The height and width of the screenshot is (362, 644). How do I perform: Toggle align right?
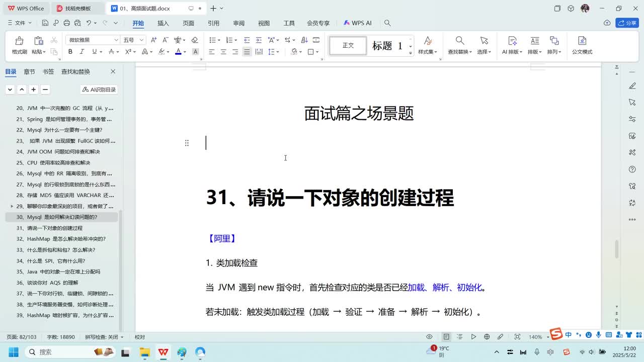pyautogui.click(x=235, y=52)
